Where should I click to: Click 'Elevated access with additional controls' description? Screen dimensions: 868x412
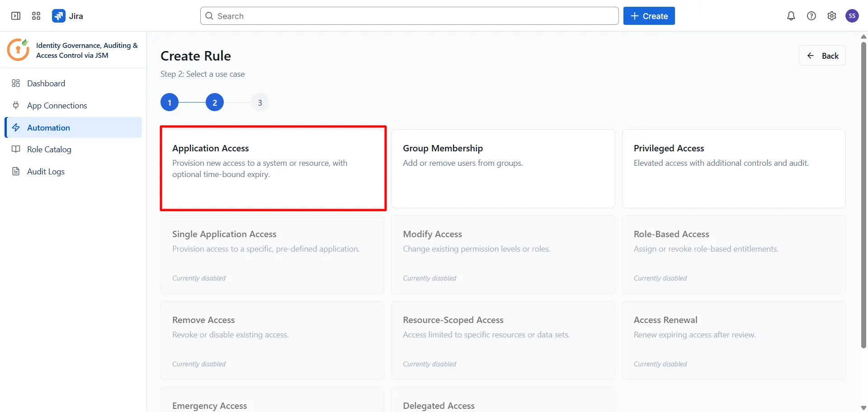(721, 163)
